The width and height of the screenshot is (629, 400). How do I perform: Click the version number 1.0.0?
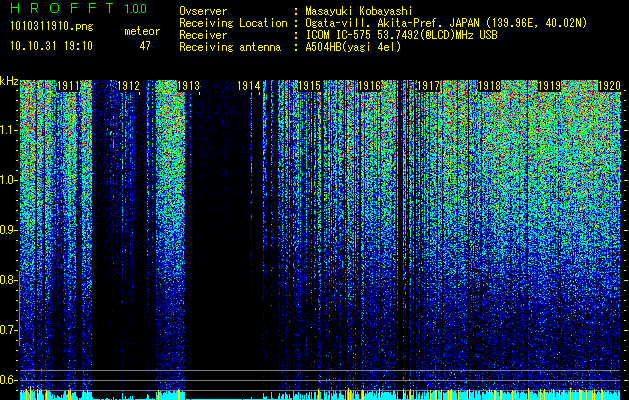pyautogui.click(x=135, y=9)
